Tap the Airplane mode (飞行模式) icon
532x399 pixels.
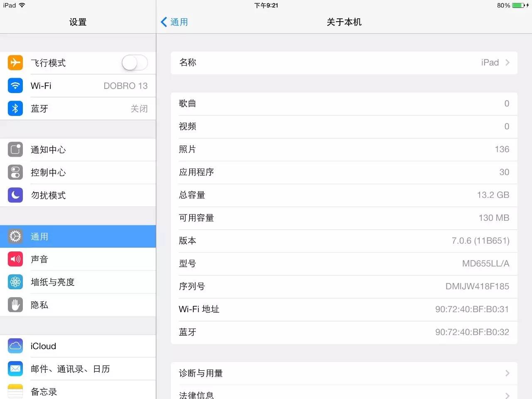15,63
